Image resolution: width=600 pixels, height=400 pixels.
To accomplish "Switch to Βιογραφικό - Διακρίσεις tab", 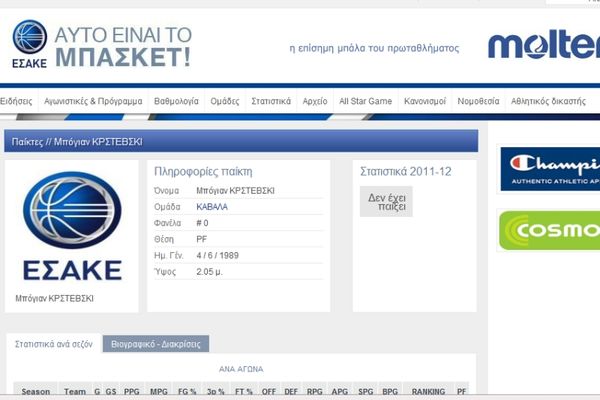I will [156, 344].
